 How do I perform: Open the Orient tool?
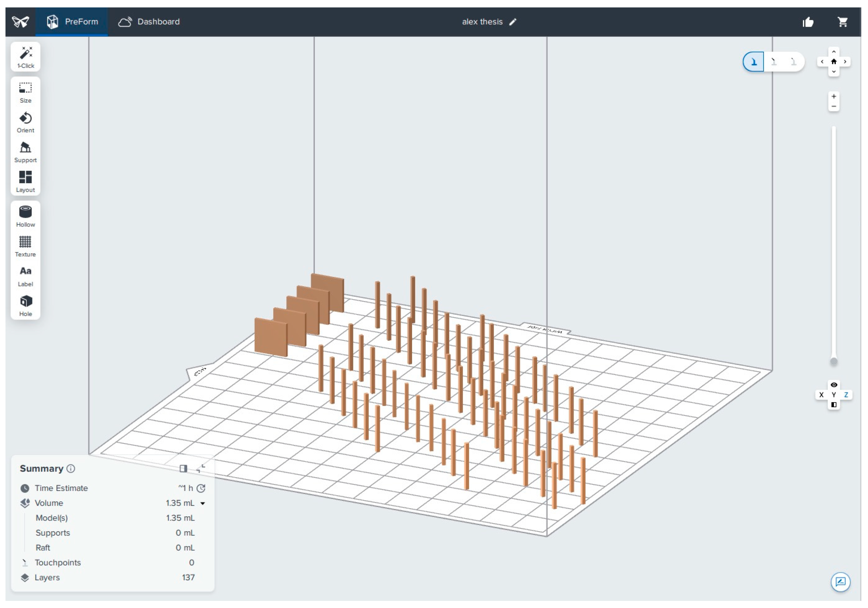(x=26, y=121)
